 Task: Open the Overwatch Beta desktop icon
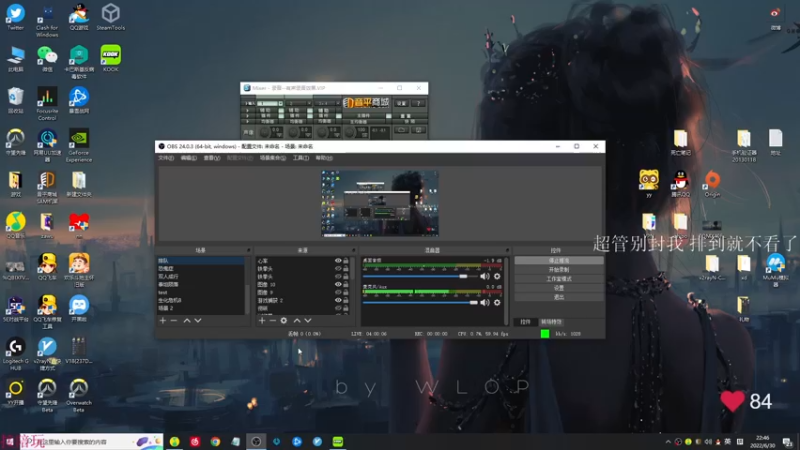[79, 395]
